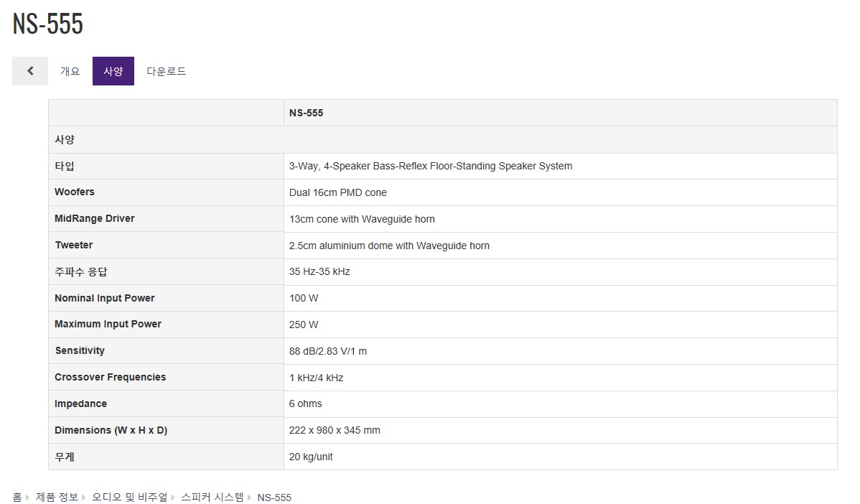
Task: Select '88 dB/2.83 V/1 m' value
Action: (328, 351)
